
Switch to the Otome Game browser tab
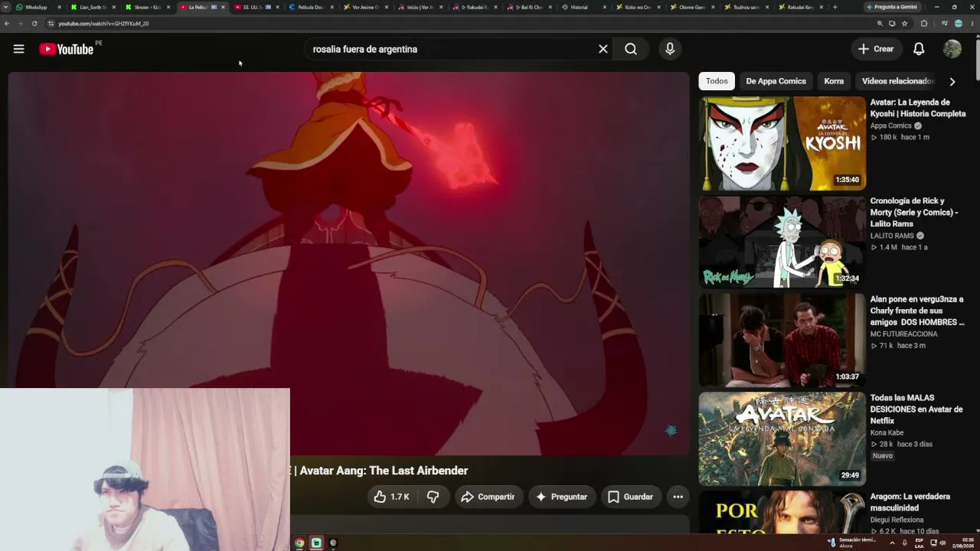pyautogui.click(x=691, y=7)
